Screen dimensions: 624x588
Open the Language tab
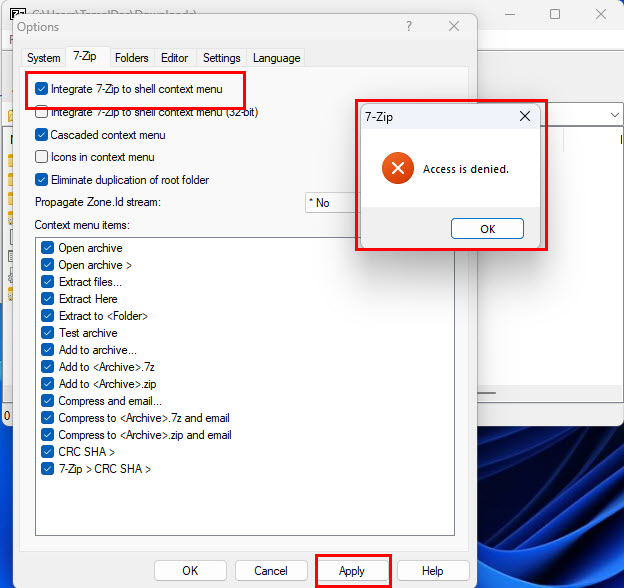coord(277,58)
